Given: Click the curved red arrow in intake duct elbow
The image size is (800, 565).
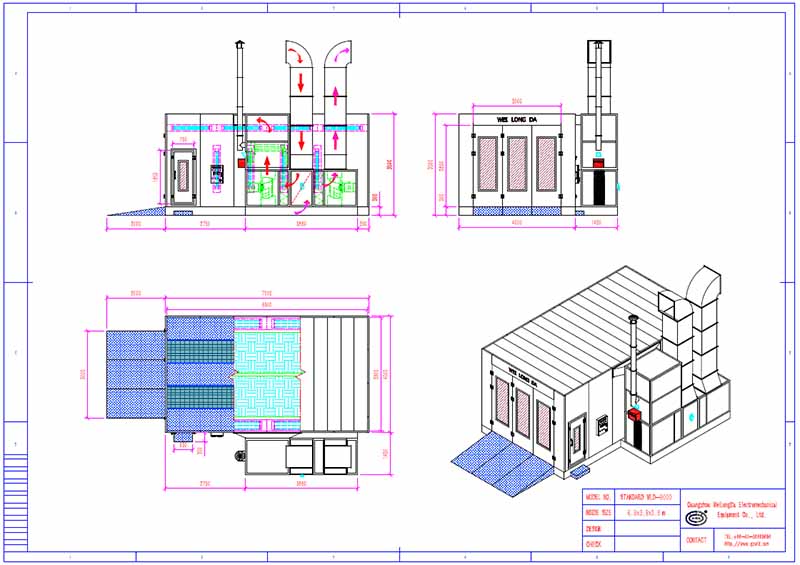Looking at the screenshot, I should point(296,54).
